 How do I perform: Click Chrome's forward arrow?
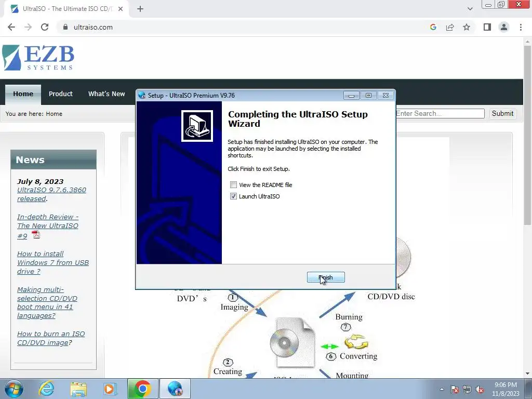tap(28, 27)
